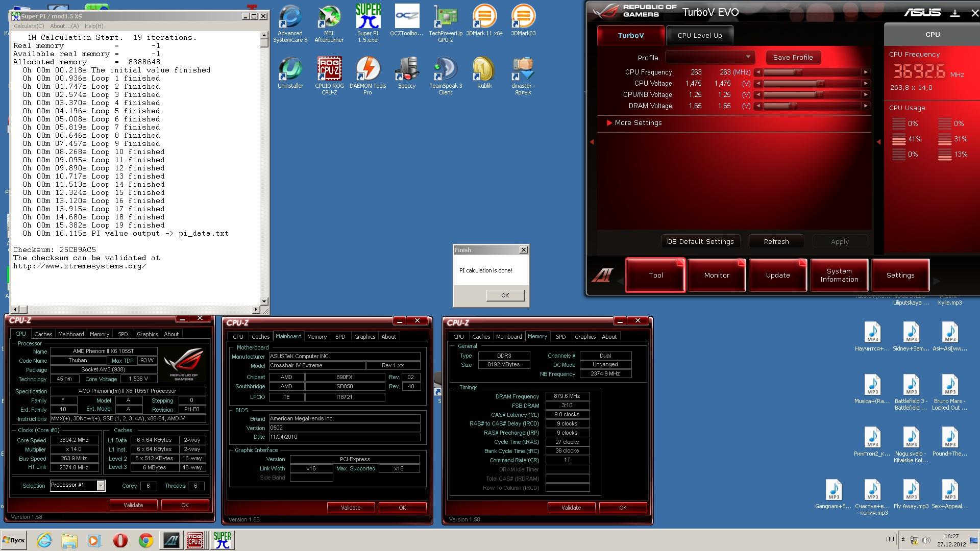The image size is (980, 551).
Task: Open dmaster shortcut desktop icon
Action: tap(523, 76)
